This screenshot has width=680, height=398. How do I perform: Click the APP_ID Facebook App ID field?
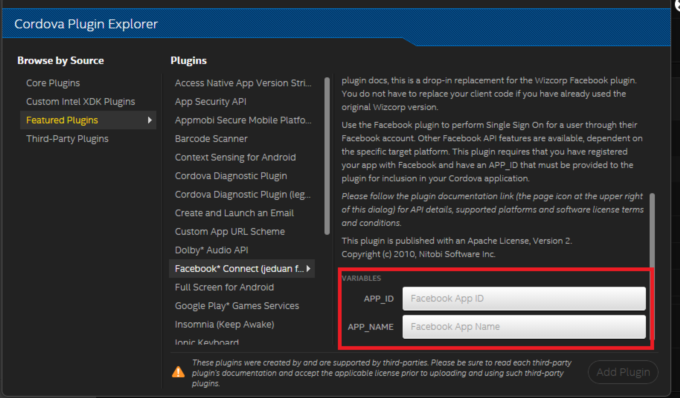pyautogui.click(x=524, y=299)
